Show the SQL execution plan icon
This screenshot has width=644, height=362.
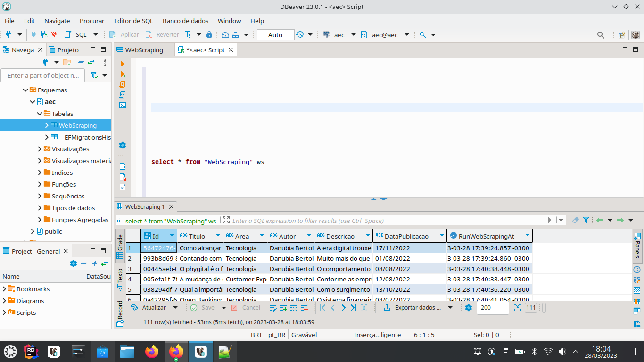(x=122, y=95)
